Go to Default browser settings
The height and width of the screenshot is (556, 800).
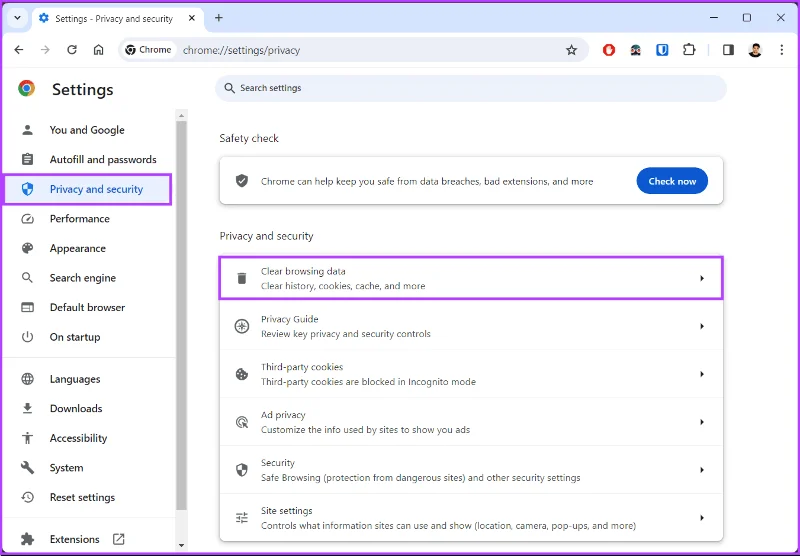[x=87, y=308]
